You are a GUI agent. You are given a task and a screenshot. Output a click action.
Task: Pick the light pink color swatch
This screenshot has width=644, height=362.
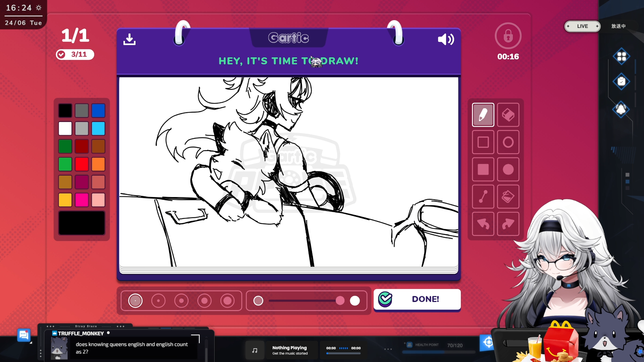tap(98, 200)
